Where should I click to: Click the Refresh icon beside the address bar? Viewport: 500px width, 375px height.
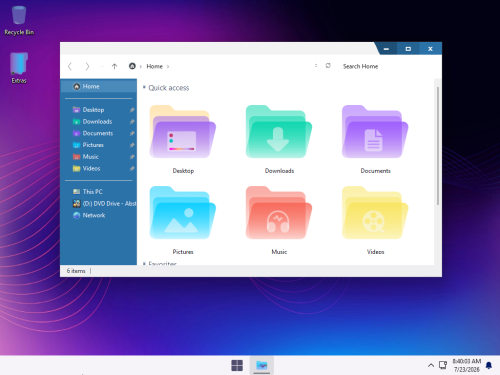tap(328, 66)
